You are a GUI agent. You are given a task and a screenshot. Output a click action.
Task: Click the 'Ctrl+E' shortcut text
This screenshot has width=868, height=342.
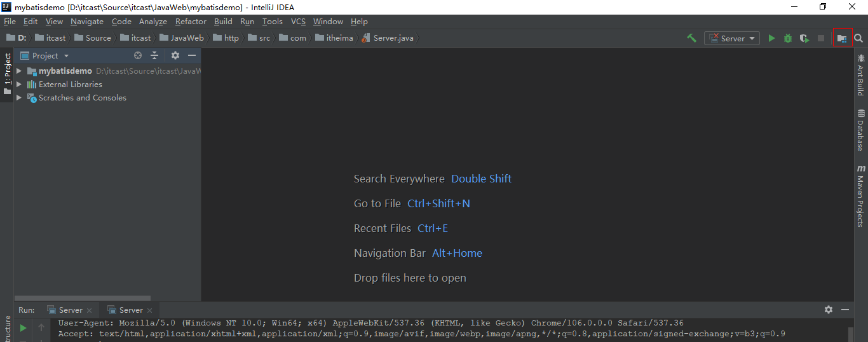tap(433, 228)
